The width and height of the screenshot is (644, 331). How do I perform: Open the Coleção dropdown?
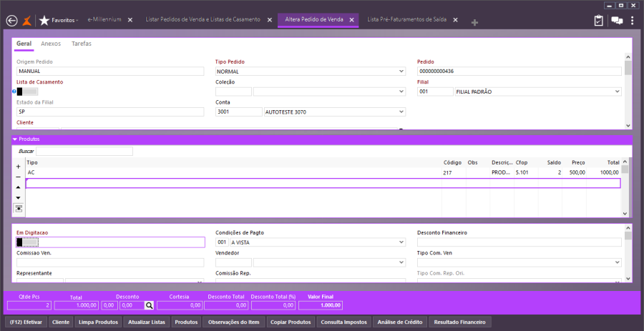pyautogui.click(x=401, y=92)
